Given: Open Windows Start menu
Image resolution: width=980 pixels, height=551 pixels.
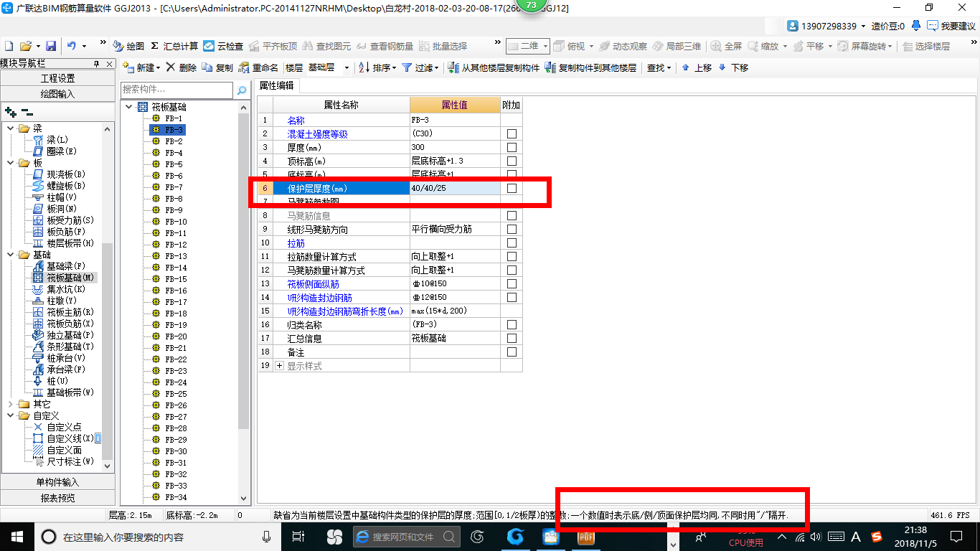Looking at the screenshot, I should click(x=17, y=537).
